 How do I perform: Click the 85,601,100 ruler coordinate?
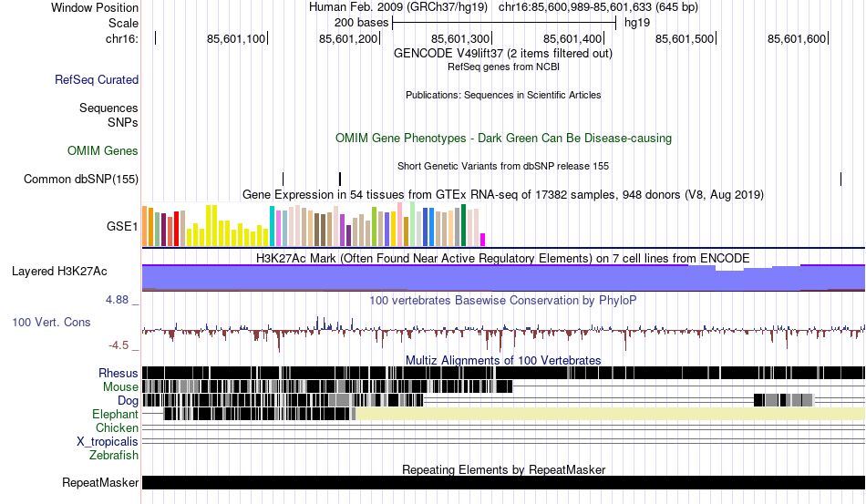tap(236, 38)
